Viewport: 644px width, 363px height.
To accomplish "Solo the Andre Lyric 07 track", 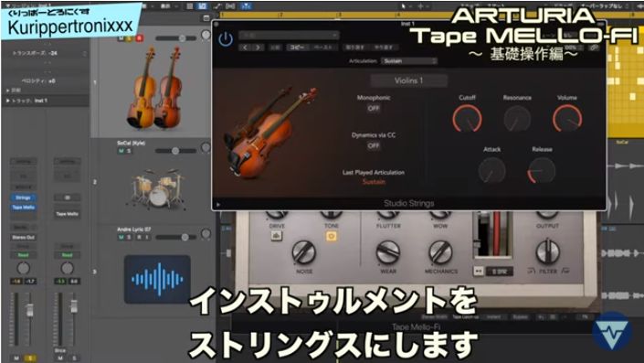I will click(129, 237).
